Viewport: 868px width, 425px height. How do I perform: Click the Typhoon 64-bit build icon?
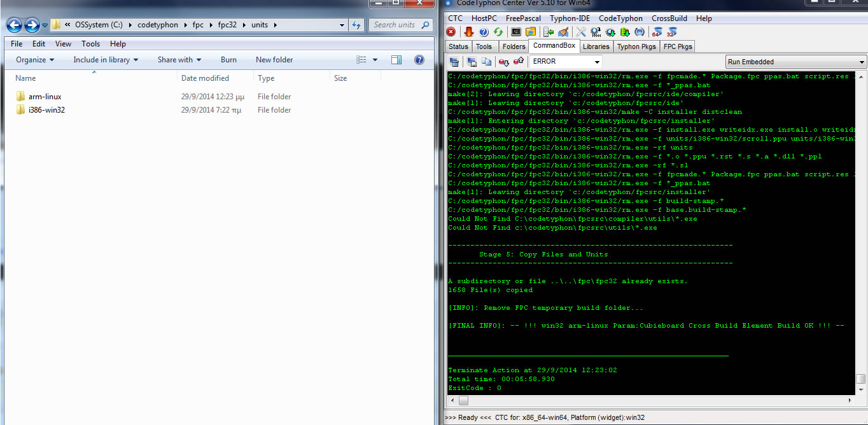tap(657, 32)
